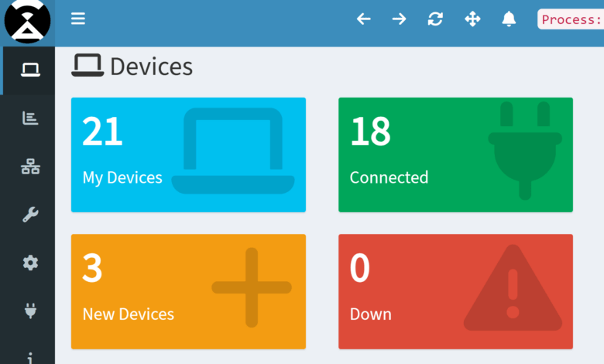The image size is (604, 364).
Task: Click the Process status label
Action: [x=571, y=19]
